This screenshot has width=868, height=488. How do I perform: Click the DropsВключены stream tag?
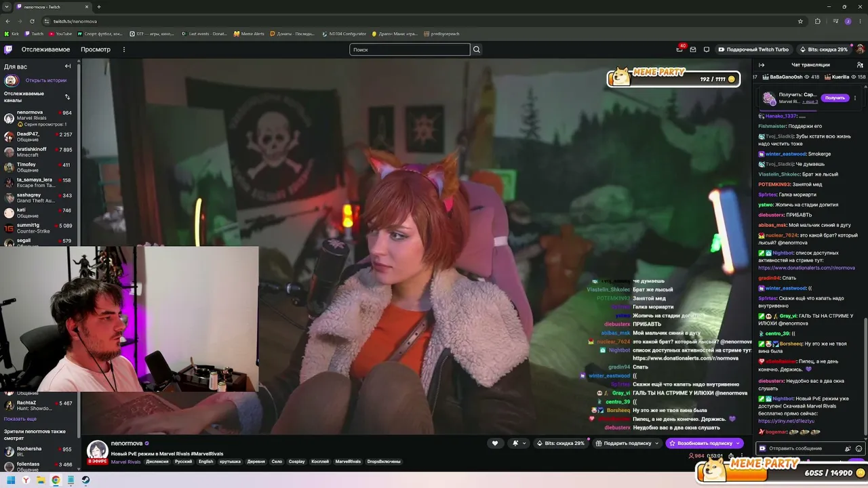tap(384, 462)
